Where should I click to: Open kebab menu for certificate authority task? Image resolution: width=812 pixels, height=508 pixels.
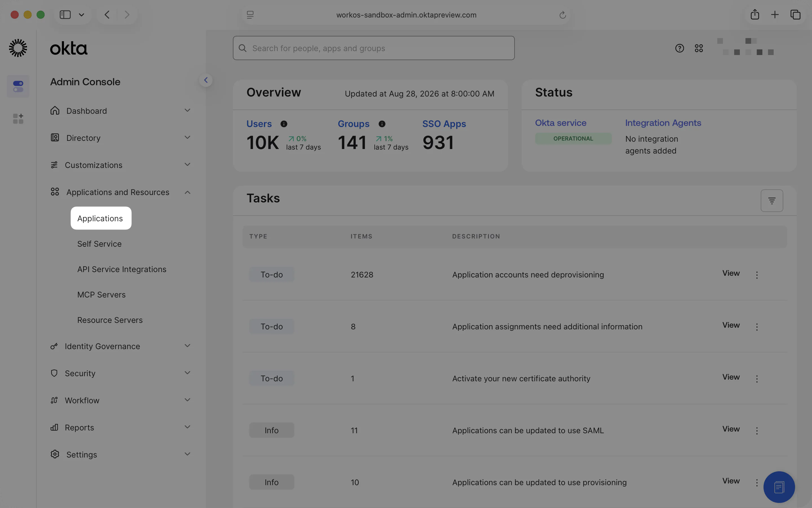pos(757,379)
